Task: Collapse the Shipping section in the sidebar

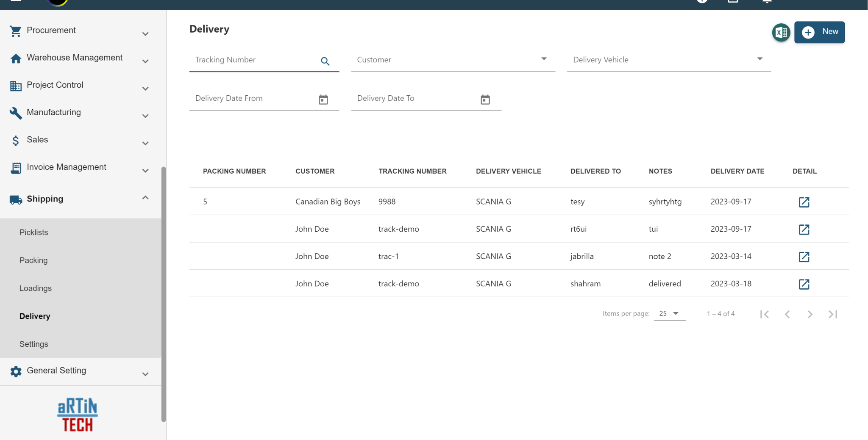Action: pyautogui.click(x=145, y=197)
